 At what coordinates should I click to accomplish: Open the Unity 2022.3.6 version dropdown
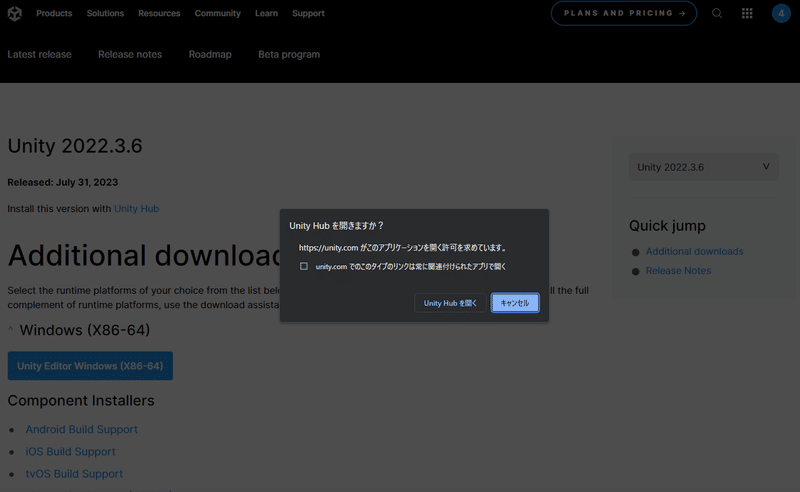[704, 167]
